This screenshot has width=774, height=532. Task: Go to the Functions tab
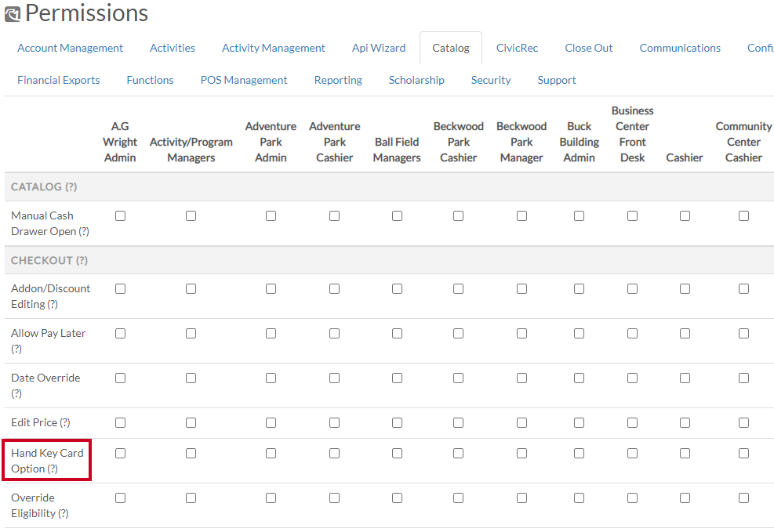(x=150, y=80)
